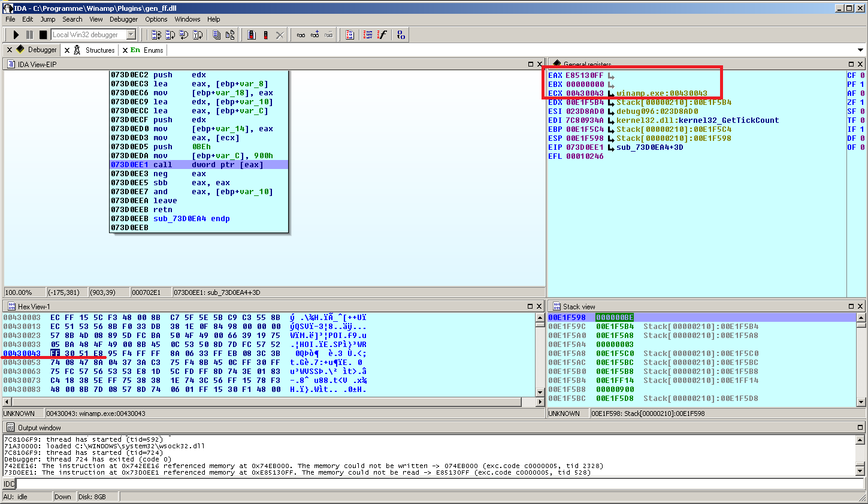
Task: Click the tracing window icon with red lines
Action: point(368,35)
